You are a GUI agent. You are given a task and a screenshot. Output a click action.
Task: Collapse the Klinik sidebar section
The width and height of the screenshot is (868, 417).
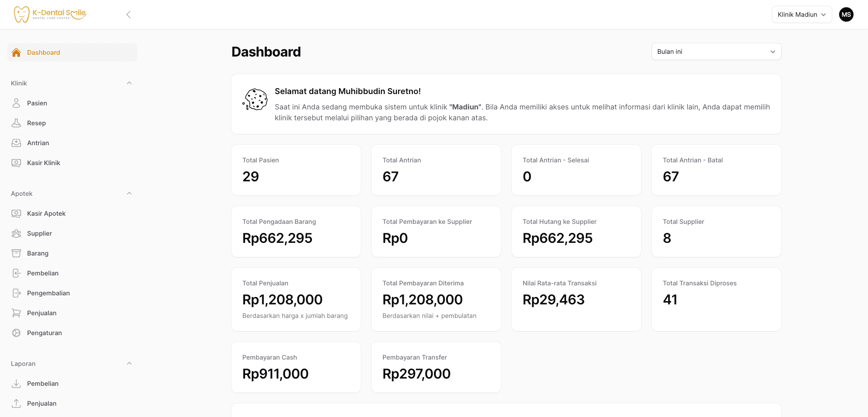pyautogui.click(x=129, y=83)
